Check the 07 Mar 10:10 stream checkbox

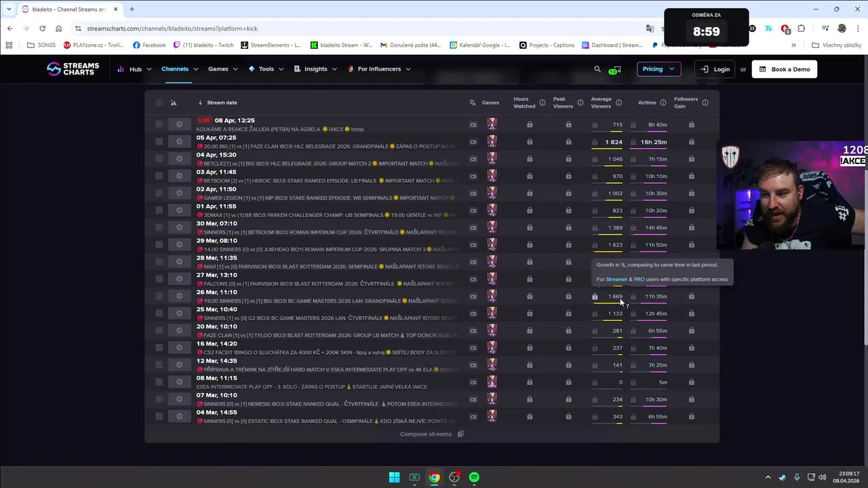(x=159, y=399)
